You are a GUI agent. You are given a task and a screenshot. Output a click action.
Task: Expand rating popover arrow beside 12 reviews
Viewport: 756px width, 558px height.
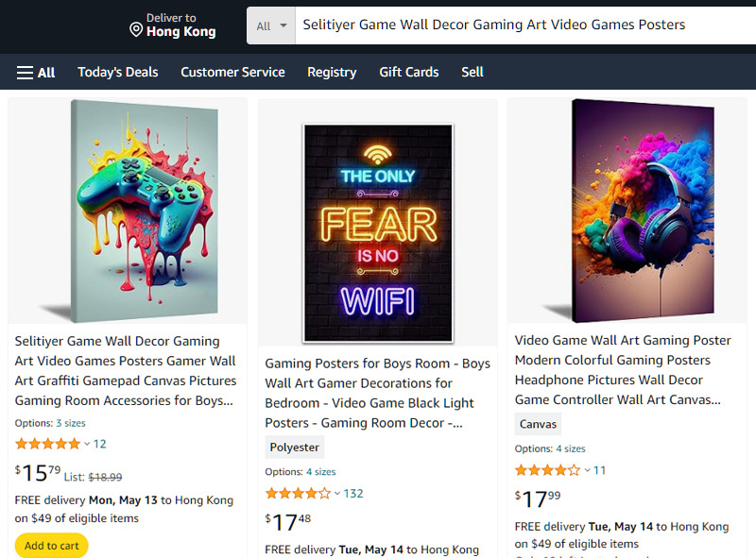click(87, 444)
